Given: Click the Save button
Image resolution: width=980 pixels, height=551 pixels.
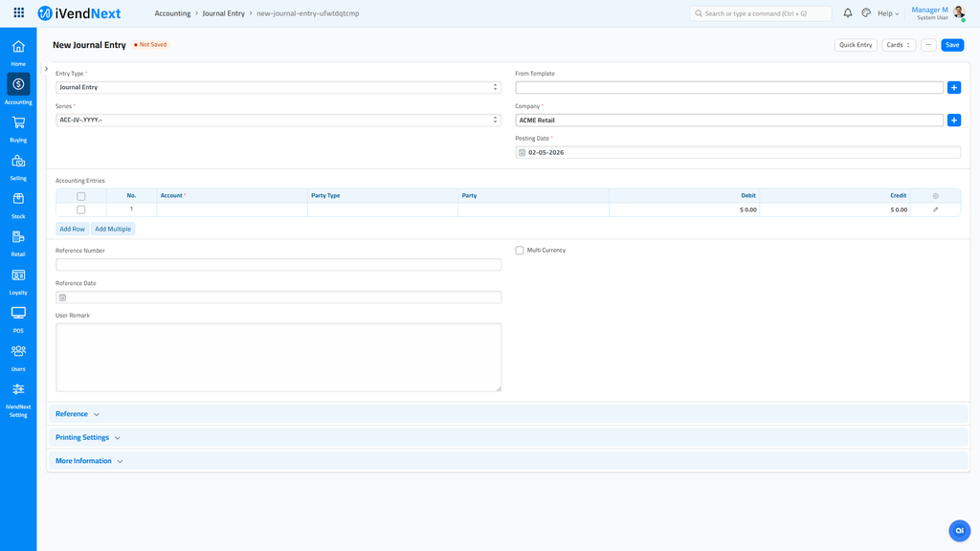Looking at the screenshot, I should pyautogui.click(x=951, y=45).
